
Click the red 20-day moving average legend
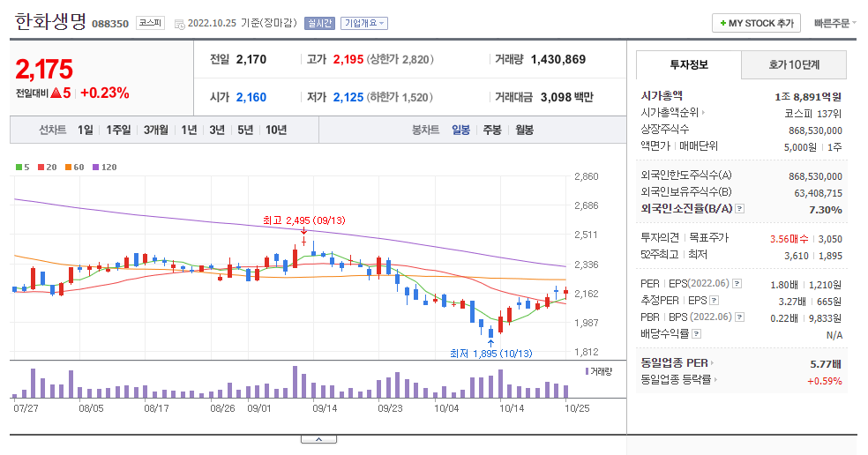[48, 168]
